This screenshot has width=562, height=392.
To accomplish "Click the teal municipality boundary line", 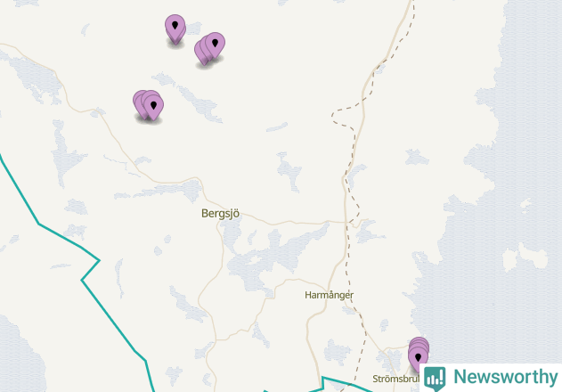I will click(108, 317).
